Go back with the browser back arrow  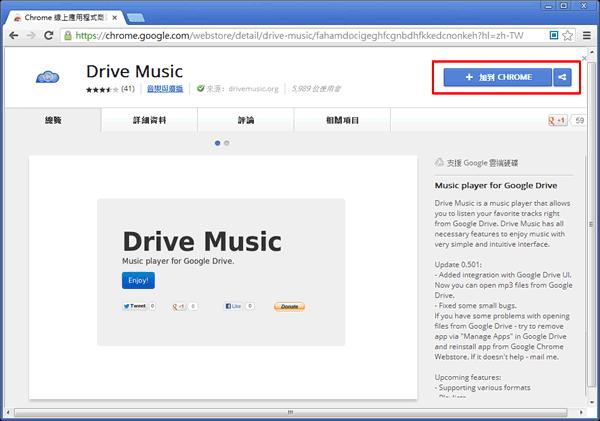tap(13, 36)
